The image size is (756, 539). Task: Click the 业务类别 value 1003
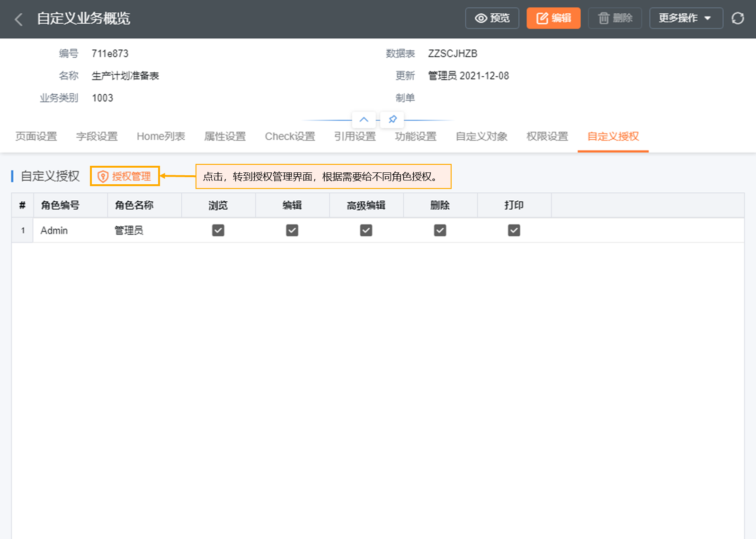102,98
